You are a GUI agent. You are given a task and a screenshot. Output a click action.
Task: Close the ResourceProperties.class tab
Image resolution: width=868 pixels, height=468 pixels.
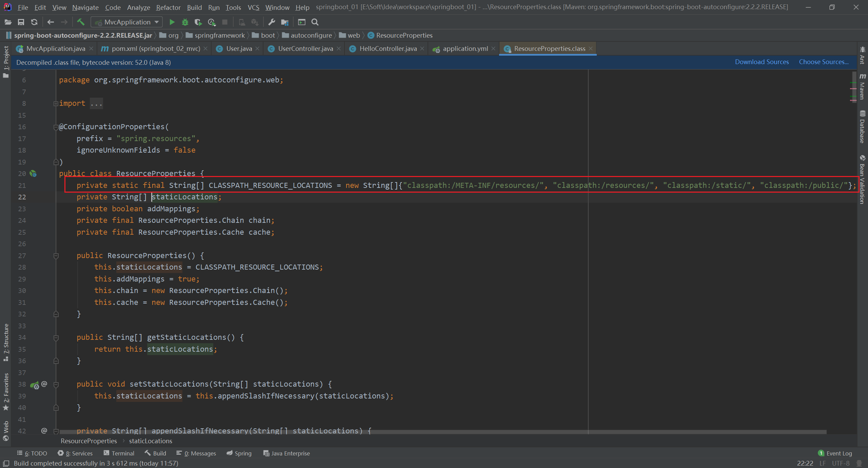591,48
